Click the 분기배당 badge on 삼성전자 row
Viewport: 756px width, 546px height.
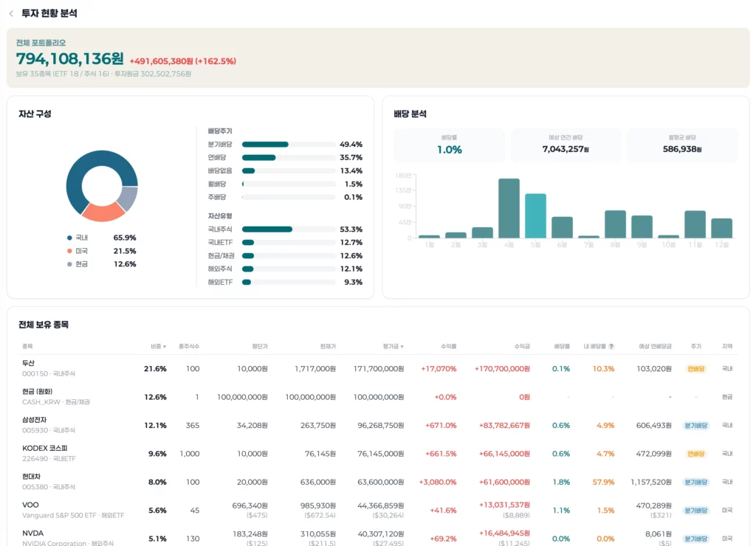click(695, 426)
